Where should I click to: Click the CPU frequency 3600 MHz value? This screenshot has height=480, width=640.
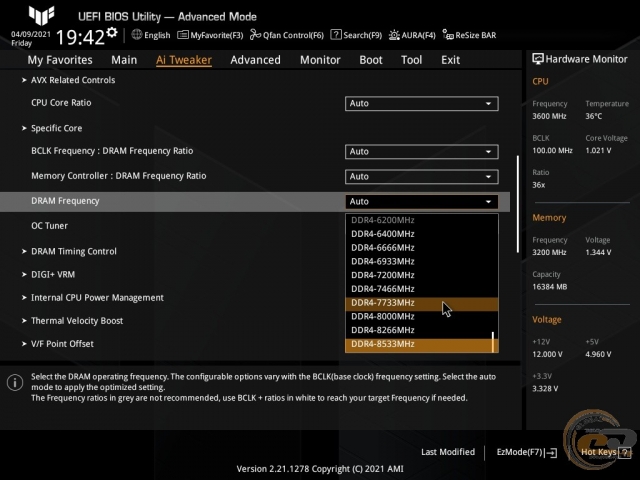(549, 116)
